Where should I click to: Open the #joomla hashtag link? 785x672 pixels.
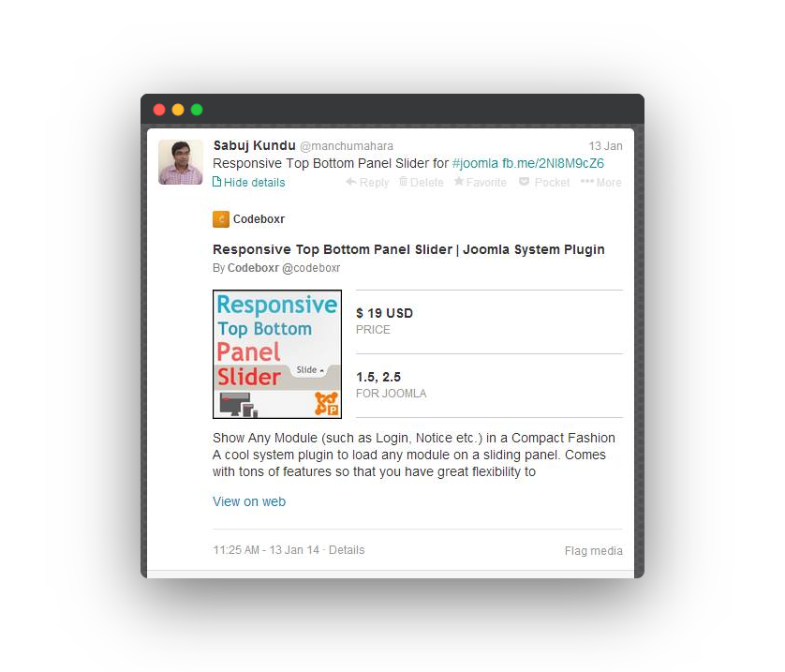click(x=475, y=163)
